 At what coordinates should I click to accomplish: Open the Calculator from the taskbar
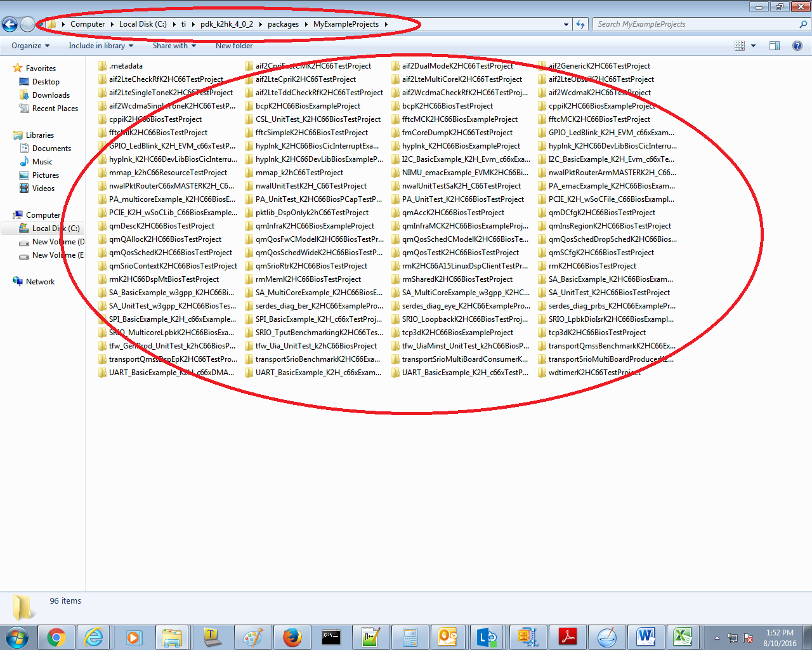410,637
